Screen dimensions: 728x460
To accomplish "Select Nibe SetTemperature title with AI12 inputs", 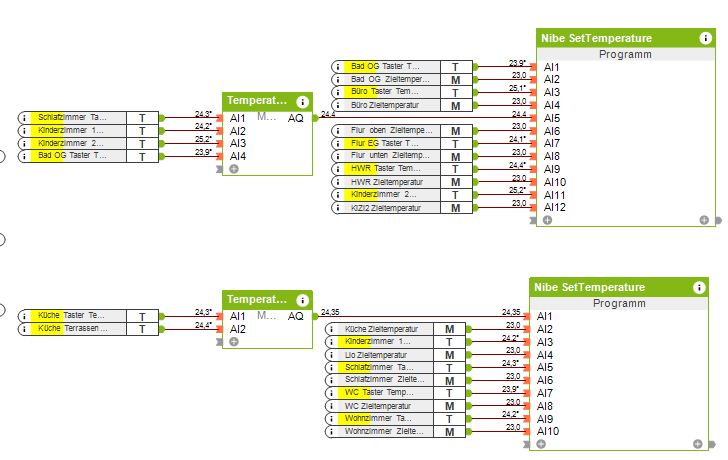I will pos(596,38).
